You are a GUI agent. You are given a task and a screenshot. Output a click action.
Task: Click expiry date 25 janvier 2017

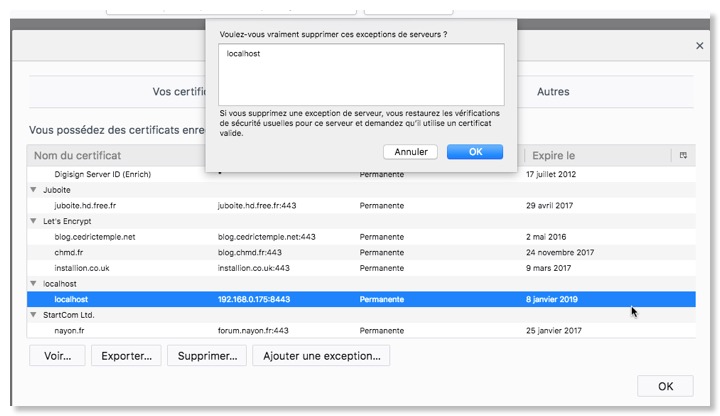click(x=553, y=331)
